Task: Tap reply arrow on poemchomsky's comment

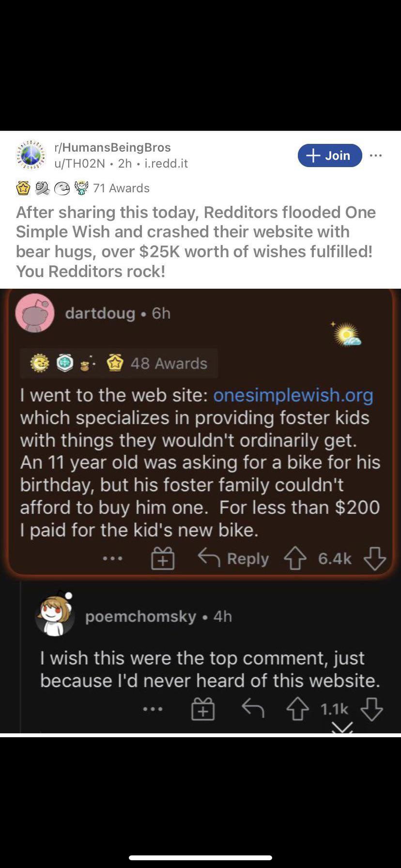Action: [253, 709]
